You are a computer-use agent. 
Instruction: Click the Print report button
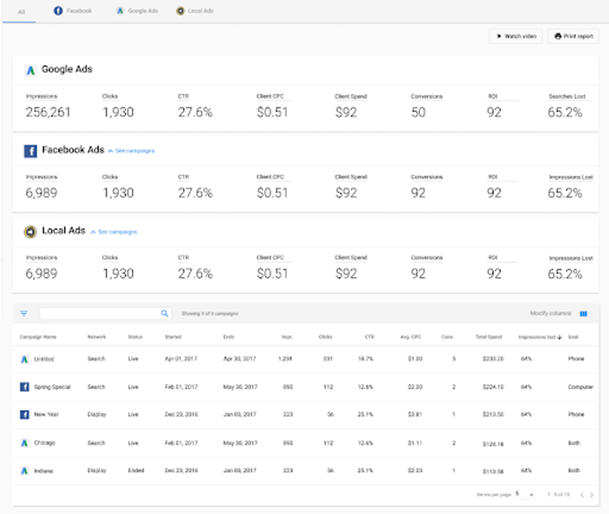tap(574, 36)
